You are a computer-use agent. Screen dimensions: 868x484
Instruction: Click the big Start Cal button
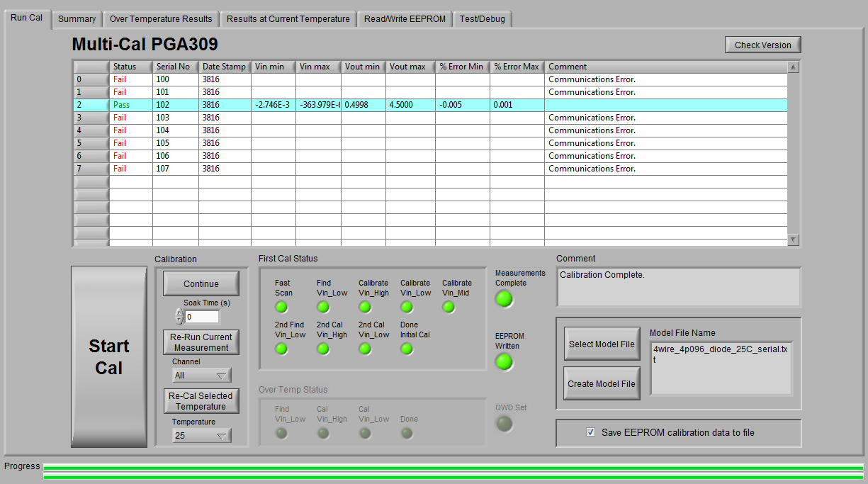[x=109, y=356]
